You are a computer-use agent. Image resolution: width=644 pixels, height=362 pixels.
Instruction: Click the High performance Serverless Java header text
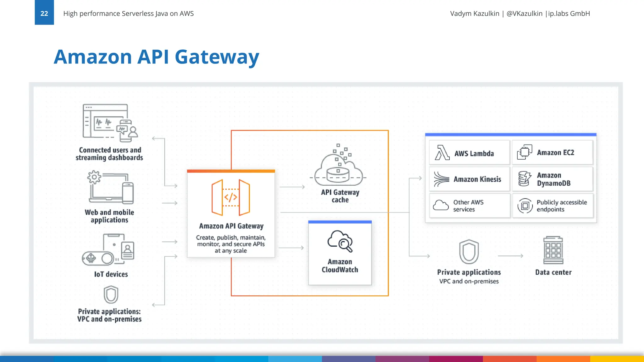tap(128, 14)
